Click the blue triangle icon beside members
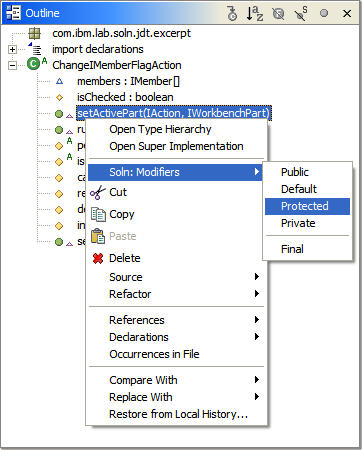 click(60, 81)
